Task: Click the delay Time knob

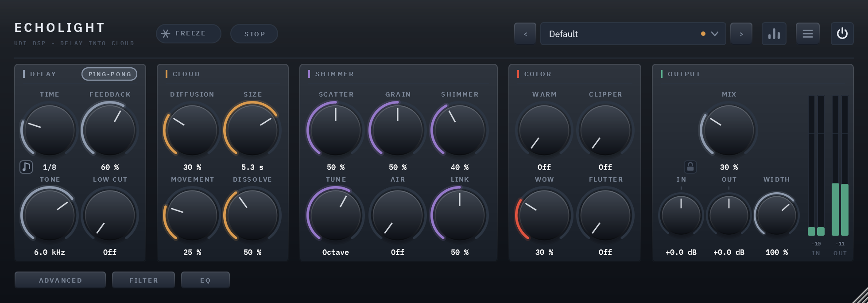Action: [x=50, y=130]
